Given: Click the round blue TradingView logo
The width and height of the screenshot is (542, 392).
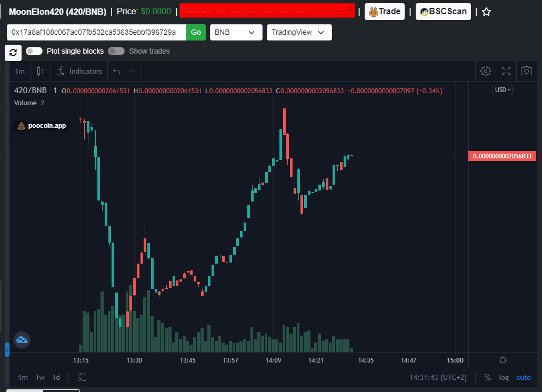Looking at the screenshot, I should 22,340.
